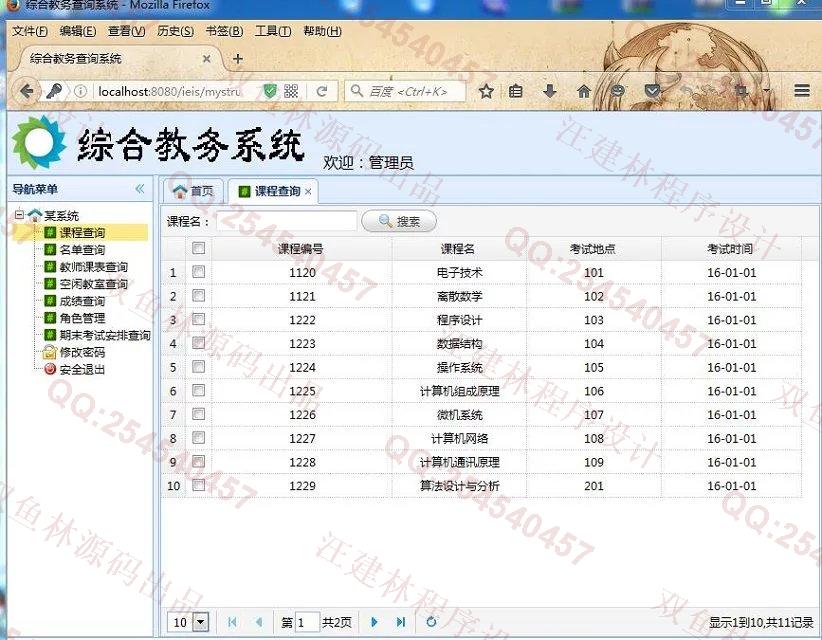
Task: Check the row for course 1227 计算机网络
Action: 198,438
